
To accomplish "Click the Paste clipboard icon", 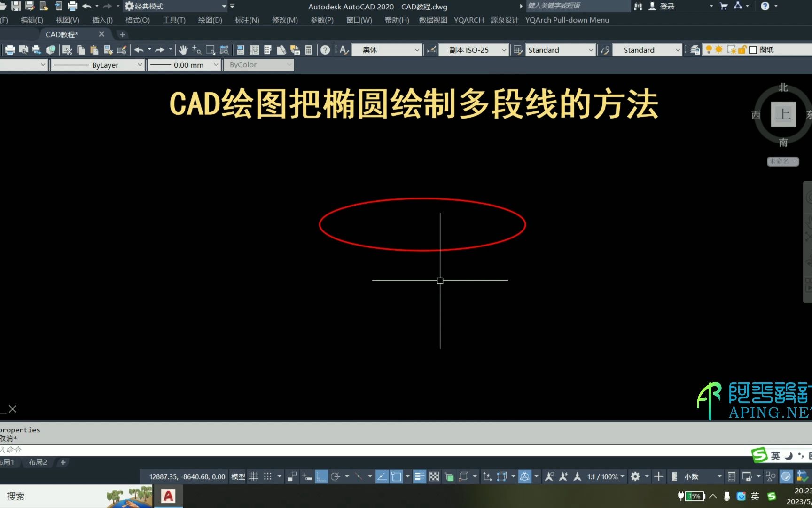I will (x=94, y=50).
